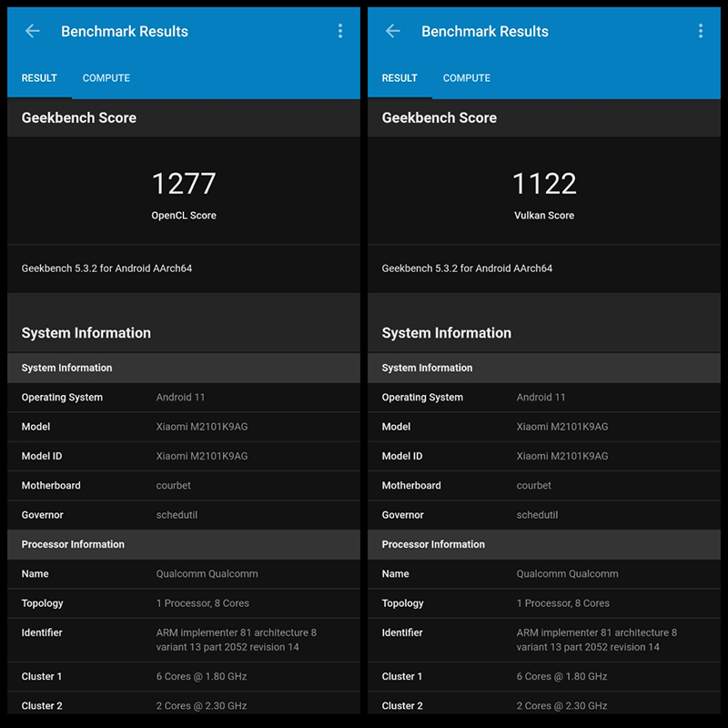Click '2 Cores @ 2.30 GHz' in OpenCL panel
Screen dimensions: 728x728
(x=201, y=706)
